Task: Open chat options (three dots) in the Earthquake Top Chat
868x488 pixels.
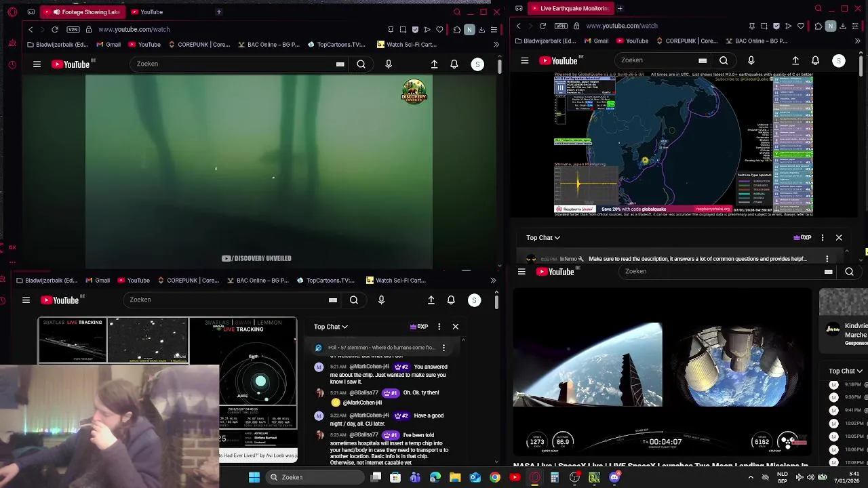Action: coord(823,238)
